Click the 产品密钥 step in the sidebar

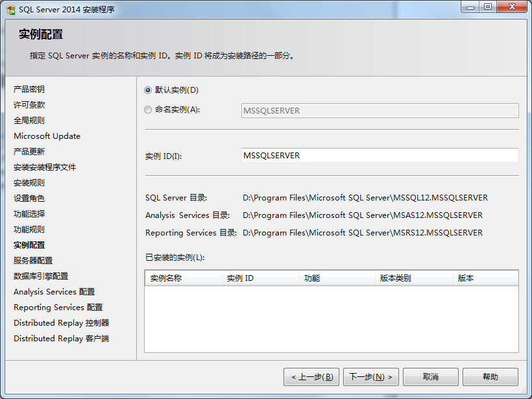(29, 90)
